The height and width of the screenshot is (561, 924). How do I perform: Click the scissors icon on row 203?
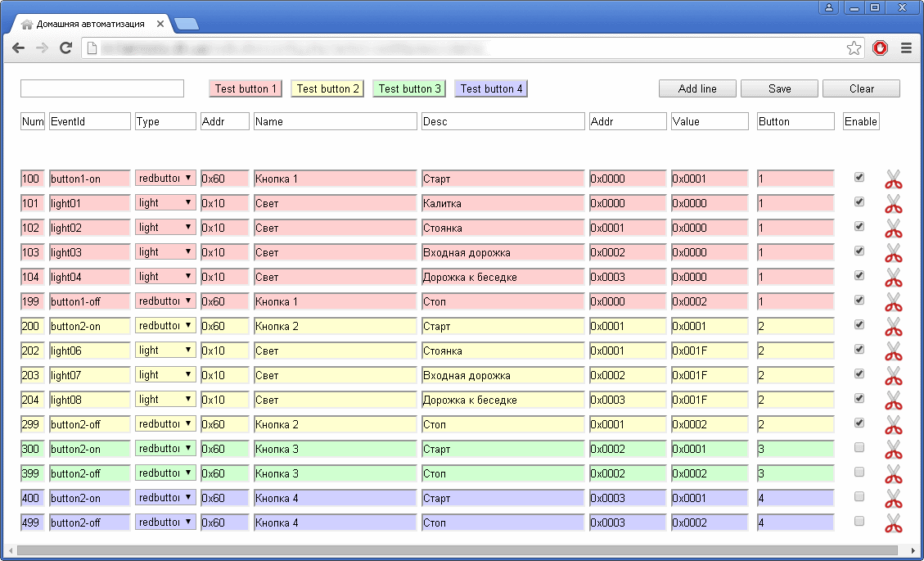point(894,376)
